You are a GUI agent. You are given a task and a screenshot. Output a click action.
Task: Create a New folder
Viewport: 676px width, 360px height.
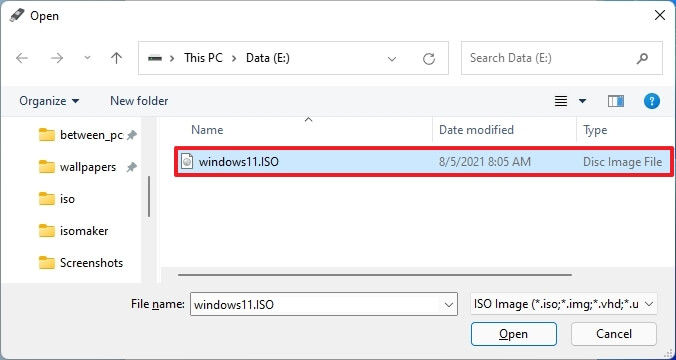(139, 101)
